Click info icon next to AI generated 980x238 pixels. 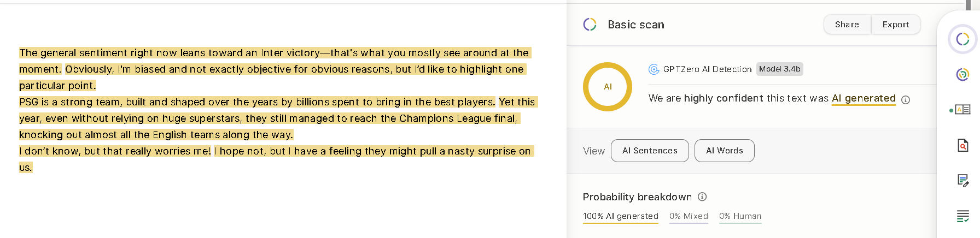(906, 100)
